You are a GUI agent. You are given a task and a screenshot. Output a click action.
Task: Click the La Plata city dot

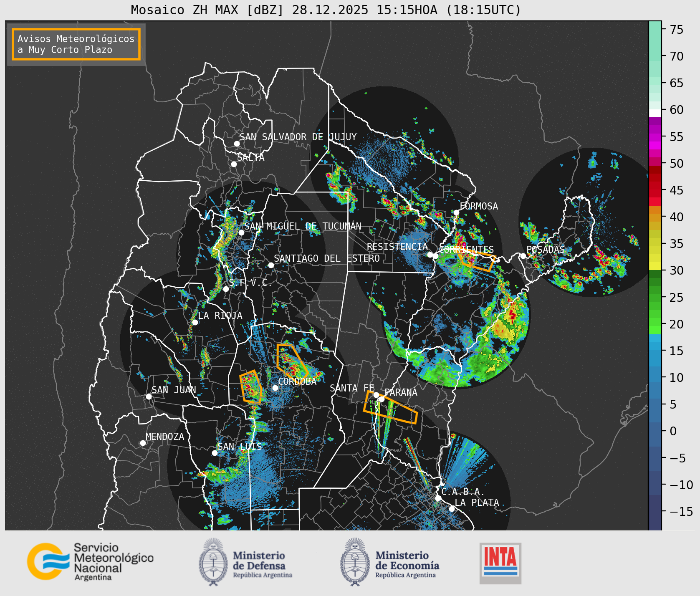click(452, 509)
